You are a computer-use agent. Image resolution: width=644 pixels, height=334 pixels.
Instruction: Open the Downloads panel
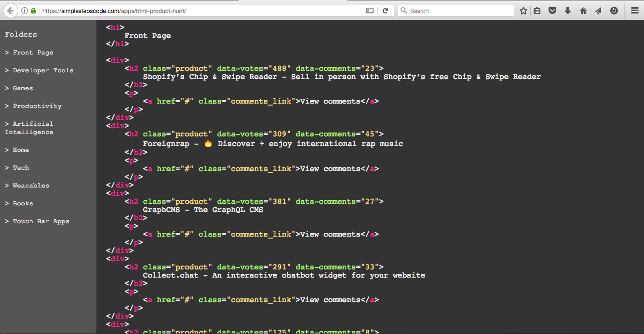tap(567, 10)
